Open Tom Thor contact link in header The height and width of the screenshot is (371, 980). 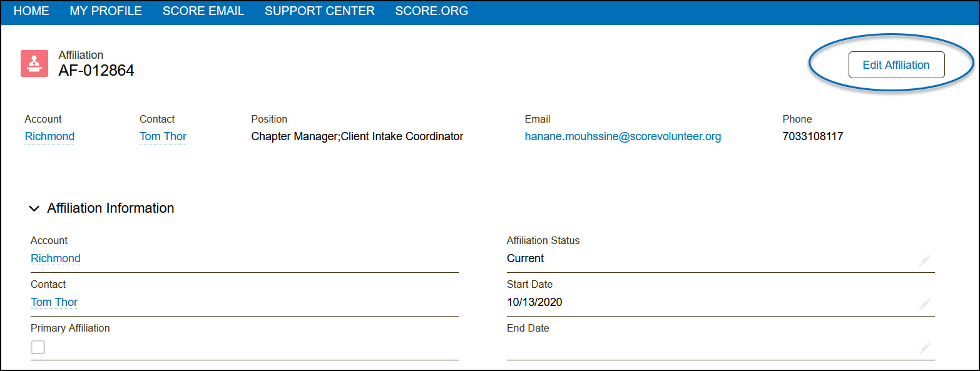point(163,136)
